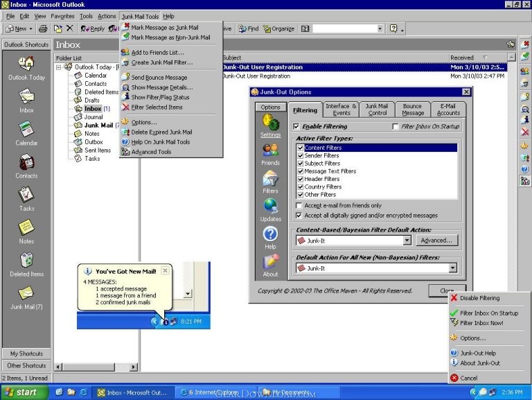Click Move to Folder toolbar icon
The image size is (532, 400).
(57, 28)
